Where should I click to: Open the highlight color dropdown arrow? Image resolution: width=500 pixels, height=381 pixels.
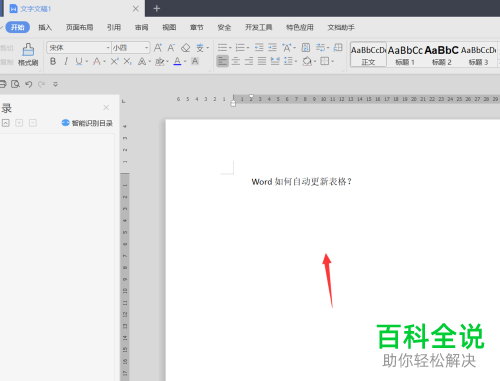(x=167, y=62)
